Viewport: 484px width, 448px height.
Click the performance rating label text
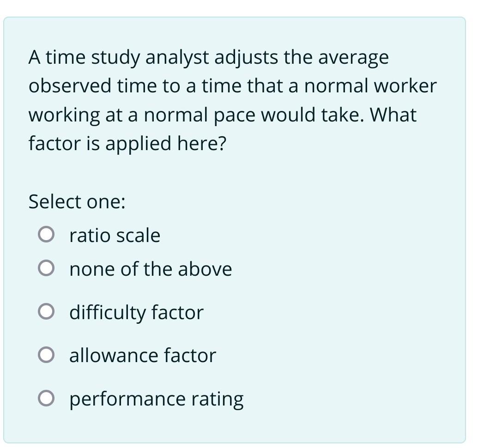click(156, 398)
